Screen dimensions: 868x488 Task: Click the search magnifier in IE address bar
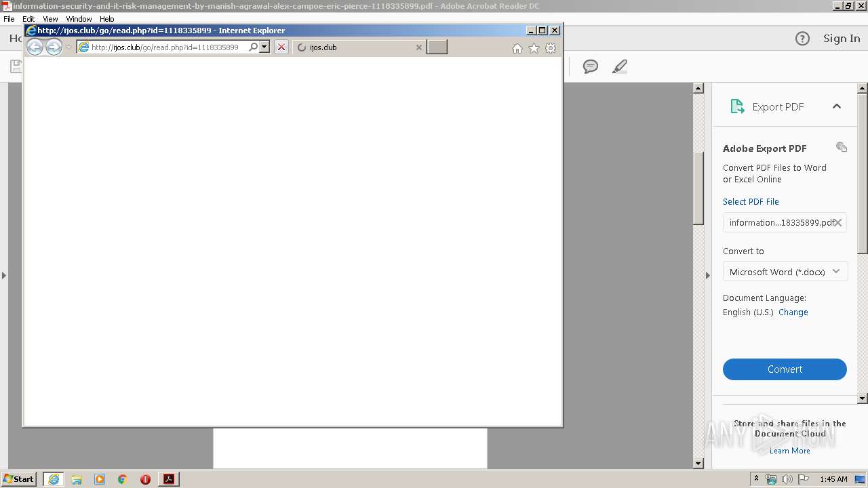(x=254, y=47)
